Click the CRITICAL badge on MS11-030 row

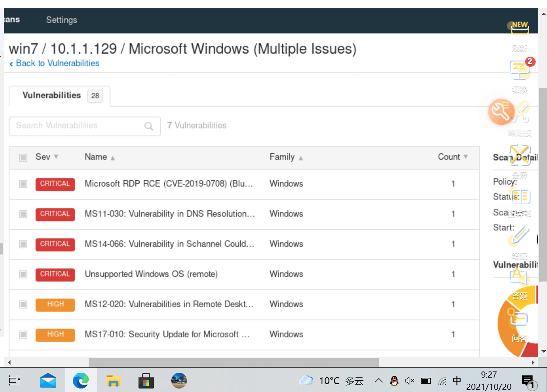[x=55, y=214]
